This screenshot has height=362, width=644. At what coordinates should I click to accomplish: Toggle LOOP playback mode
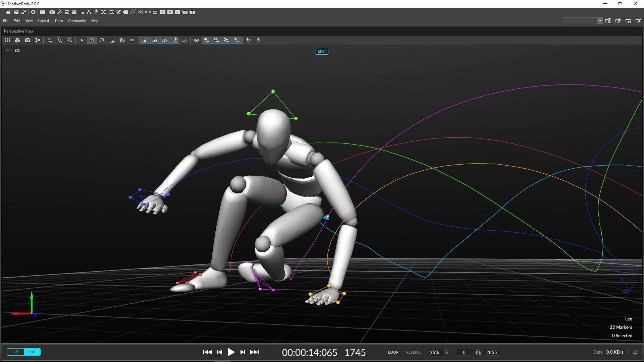(x=393, y=352)
